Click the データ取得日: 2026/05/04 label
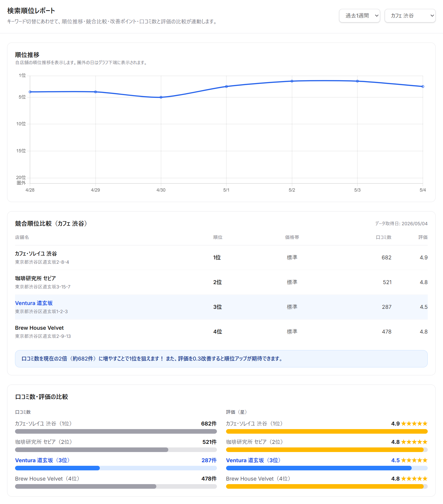The height and width of the screenshot is (504, 443). pyautogui.click(x=401, y=224)
